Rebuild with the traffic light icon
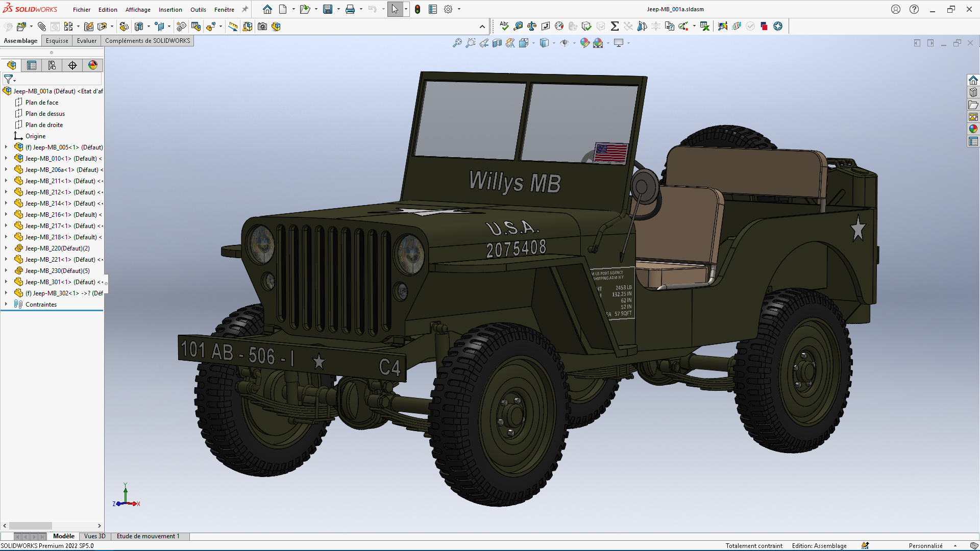 (418, 9)
